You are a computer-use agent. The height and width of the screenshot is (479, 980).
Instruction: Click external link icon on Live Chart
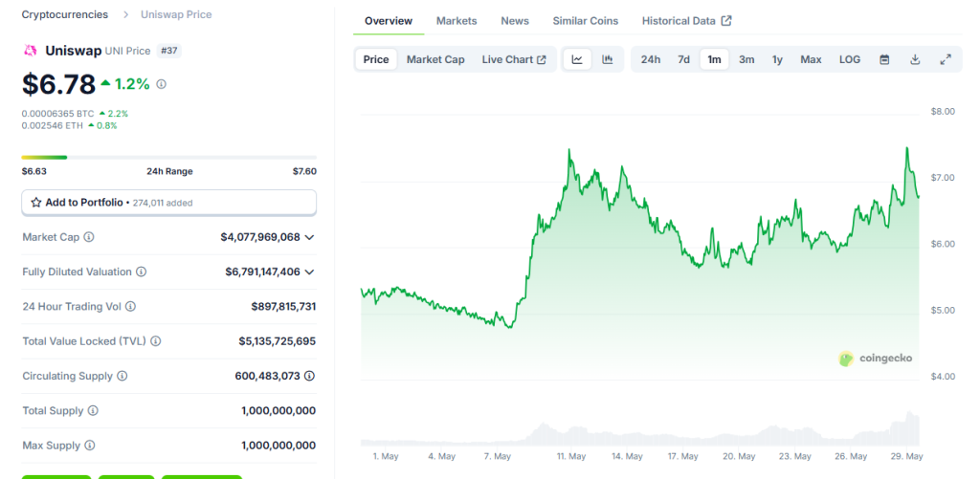click(542, 60)
